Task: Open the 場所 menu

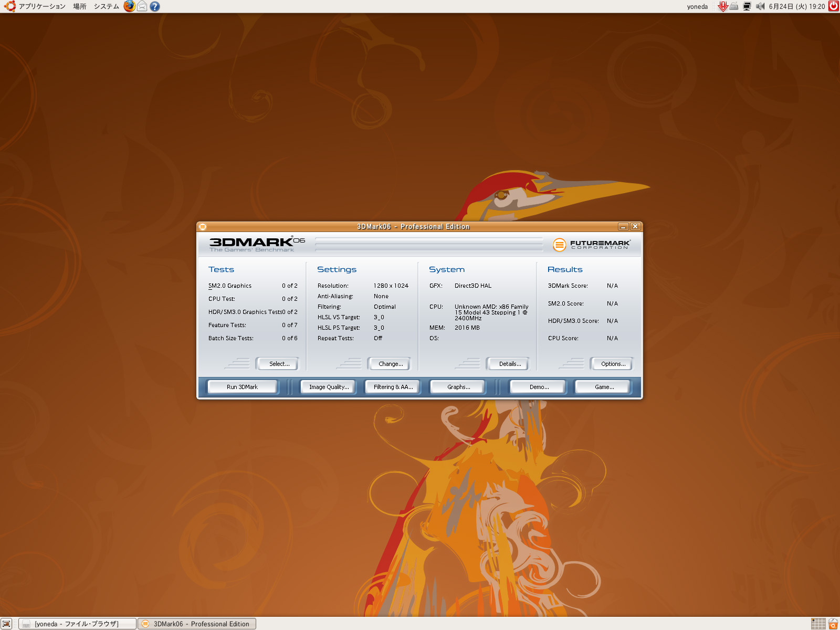Action: click(80, 6)
